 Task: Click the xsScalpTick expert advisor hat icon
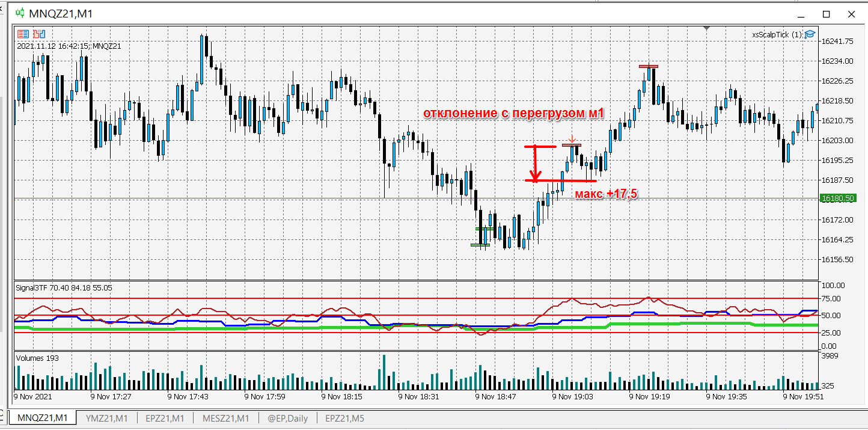pos(810,34)
